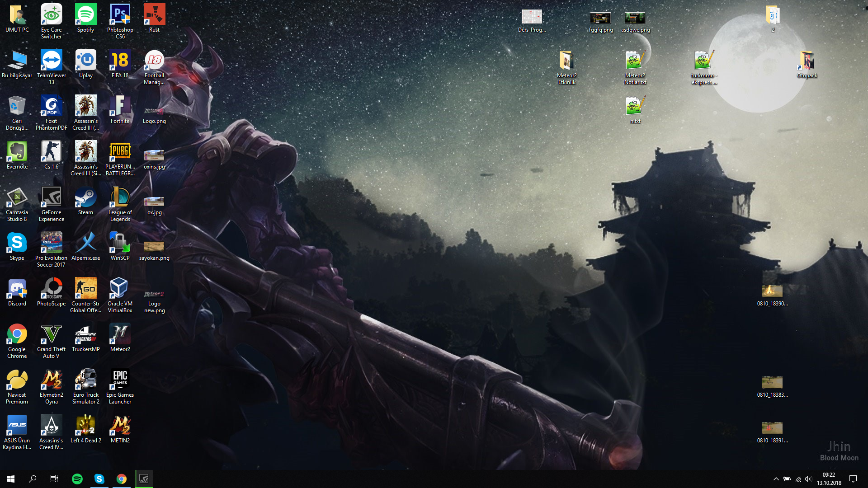
Task: Launch Epic Games Launcher shortcut
Action: [x=120, y=386]
